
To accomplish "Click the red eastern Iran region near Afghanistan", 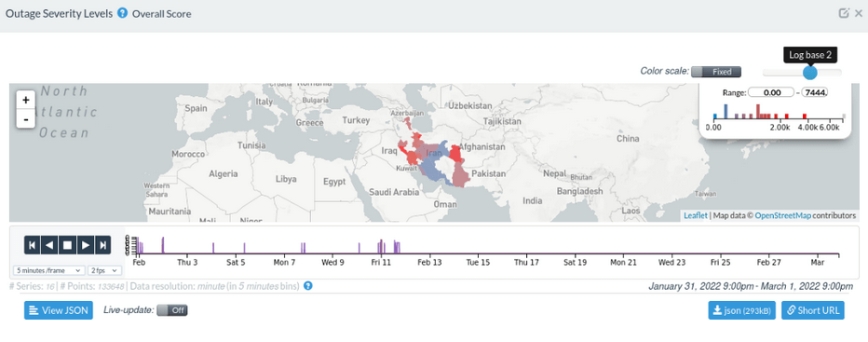I will point(455,153).
